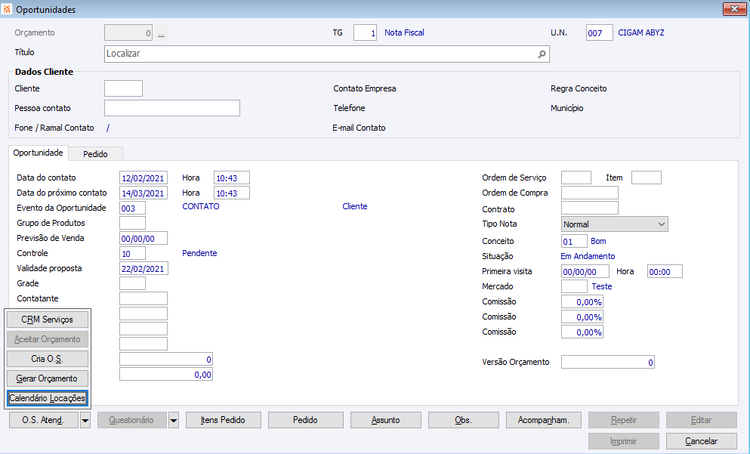This screenshot has height=454, width=750.
Task: Click the search magnifier in Título field
Action: pyautogui.click(x=541, y=54)
